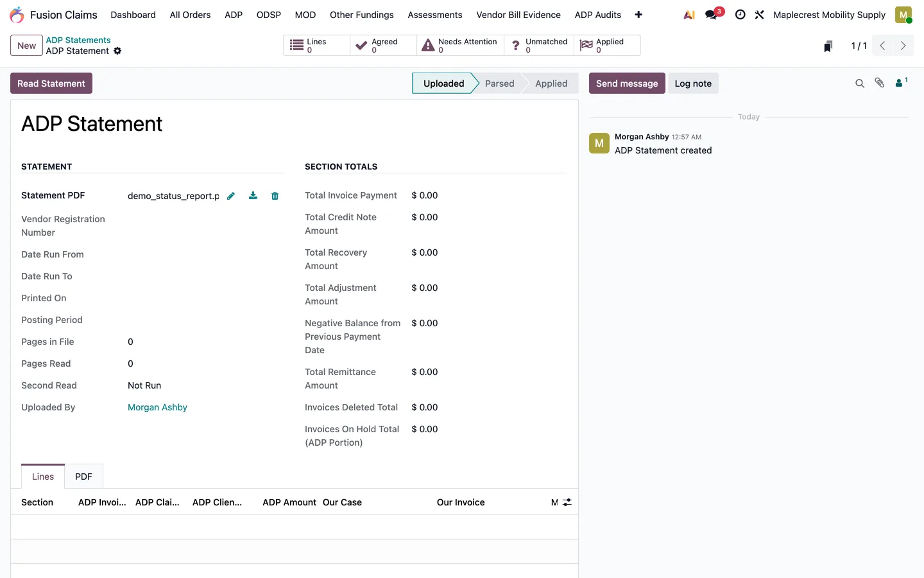Search chatter messages with magnifier icon

pos(860,83)
